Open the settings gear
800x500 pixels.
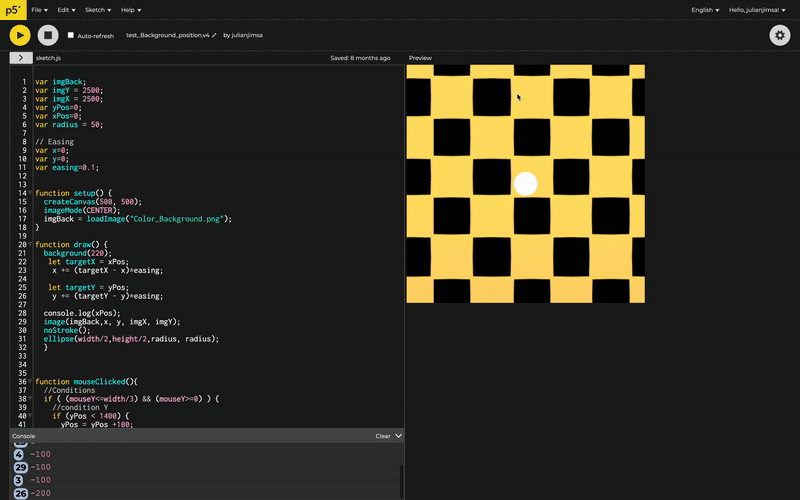tap(780, 35)
